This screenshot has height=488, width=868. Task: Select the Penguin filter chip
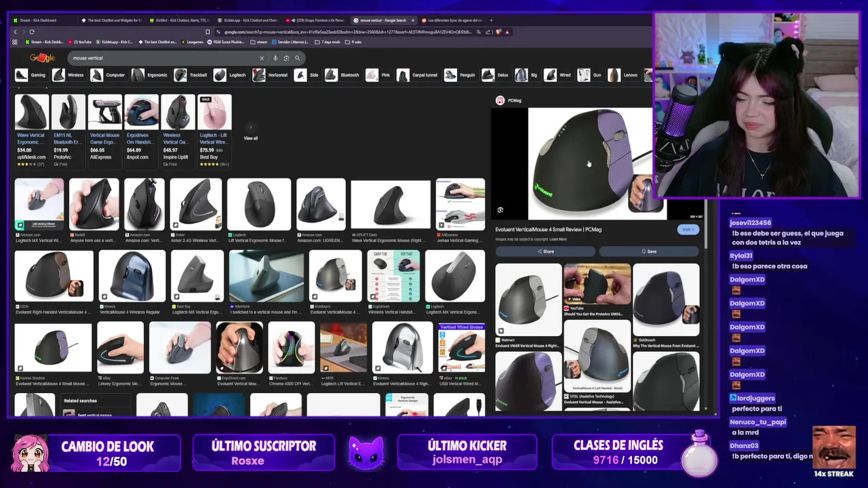click(460, 75)
